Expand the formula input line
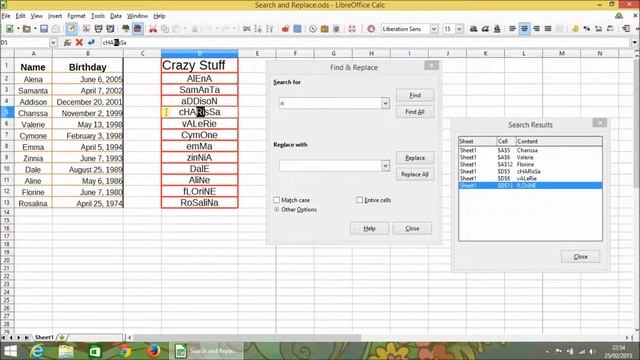The height and width of the screenshot is (360, 640). 635,42
